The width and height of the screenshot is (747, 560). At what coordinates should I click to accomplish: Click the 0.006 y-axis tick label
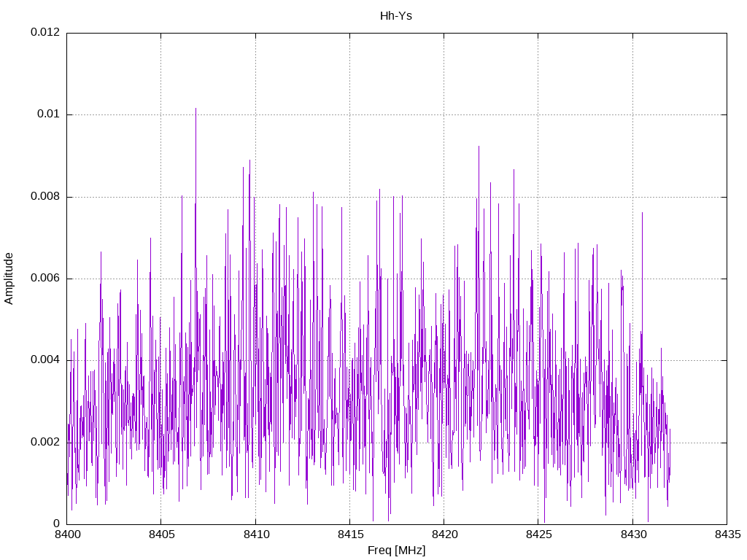[x=45, y=278]
